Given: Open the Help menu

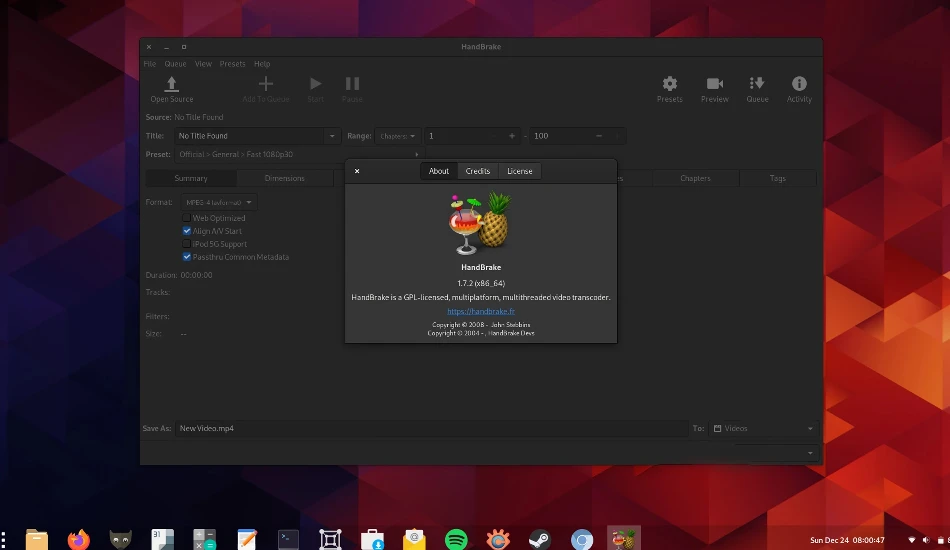Looking at the screenshot, I should [262, 64].
